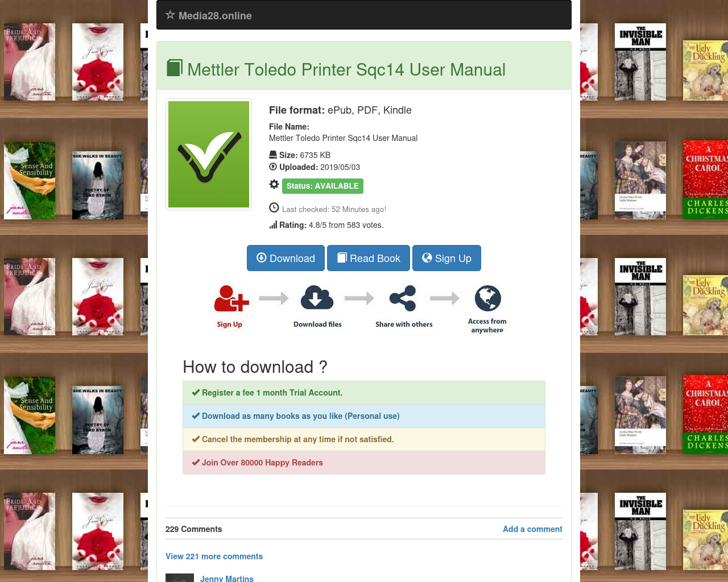Select the Register a fee trial account row
The width and height of the screenshot is (728, 582).
click(364, 393)
